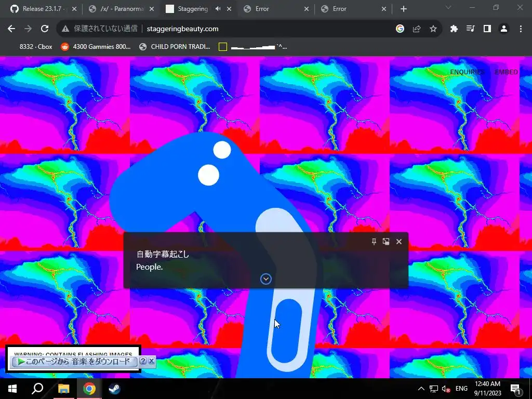Launch Steam from the taskbar
This screenshot has width=532, height=399.
[x=115, y=389]
